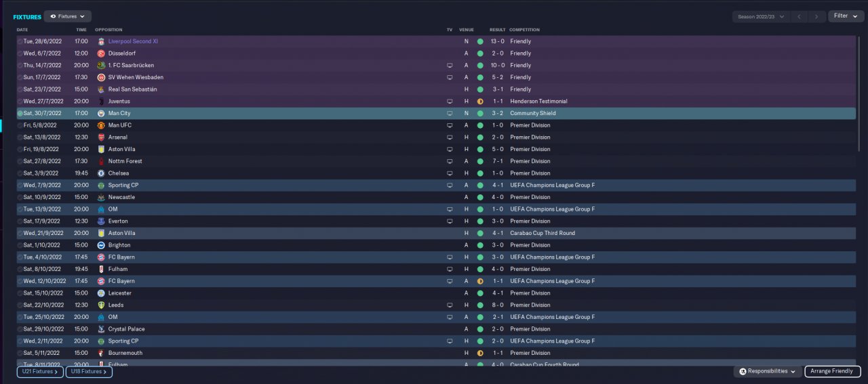Screen dimensions: 868x384
Task: Click the TV broadcast icon on the Chelsea row
Action: [449, 173]
